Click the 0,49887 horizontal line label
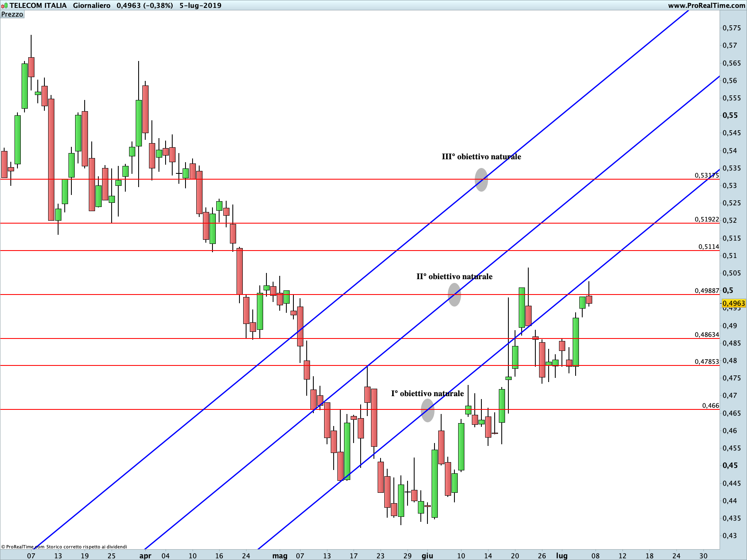Viewport: 747px width, 560px height. pos(707,291)
